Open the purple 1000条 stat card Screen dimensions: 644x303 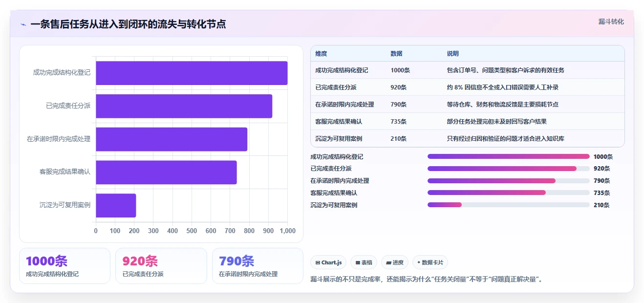[64, 266]
